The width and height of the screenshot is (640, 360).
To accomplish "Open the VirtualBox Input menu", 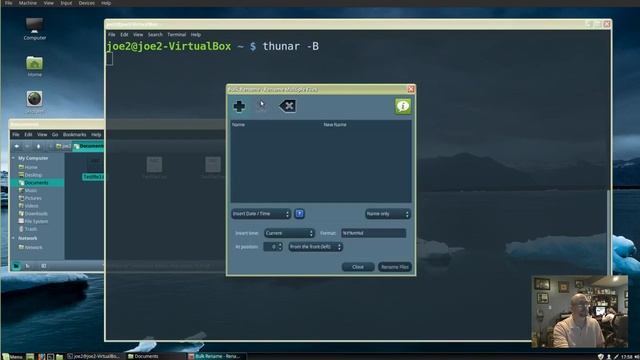I will (66, 3).
